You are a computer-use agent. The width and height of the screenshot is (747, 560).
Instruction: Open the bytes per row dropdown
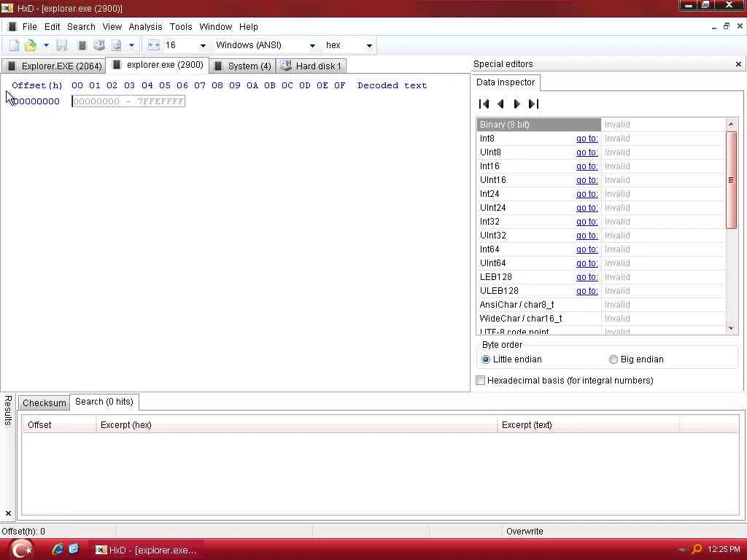tap(203, 46)
